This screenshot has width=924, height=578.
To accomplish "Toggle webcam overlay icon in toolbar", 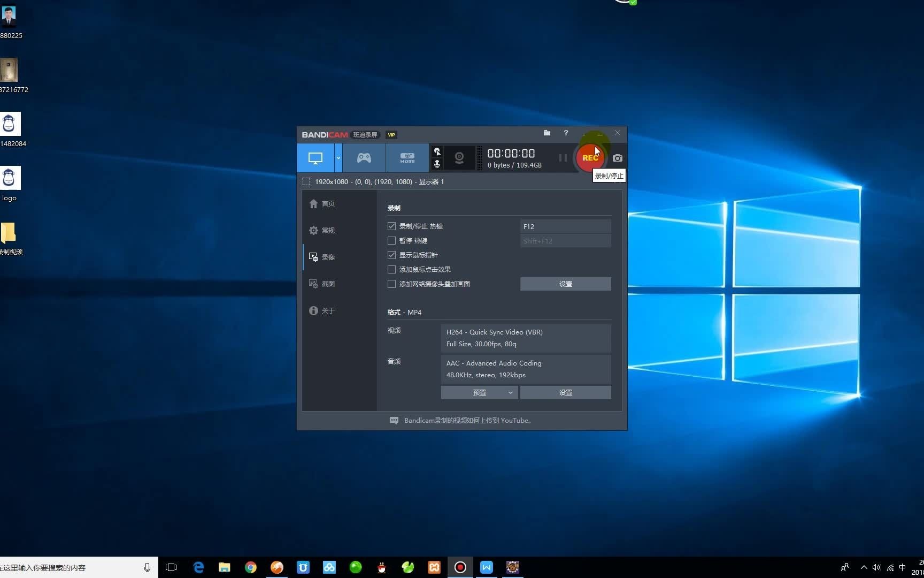I will (x=459, y=158).
